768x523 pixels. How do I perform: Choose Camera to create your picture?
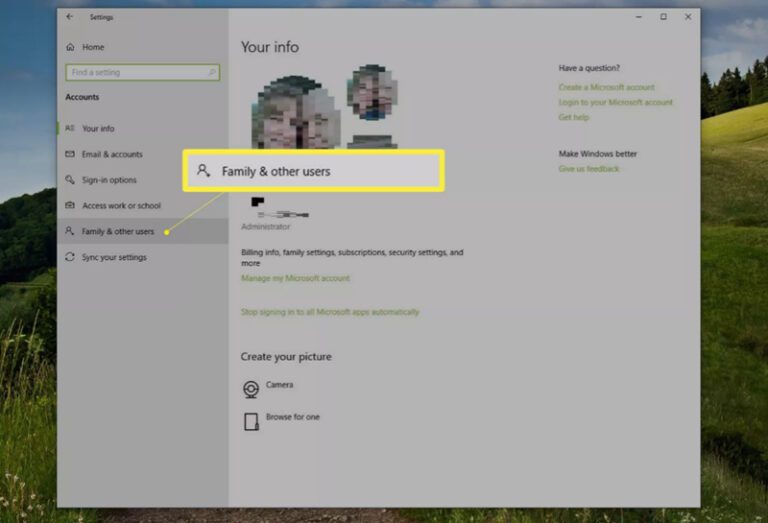pos(279,385)
